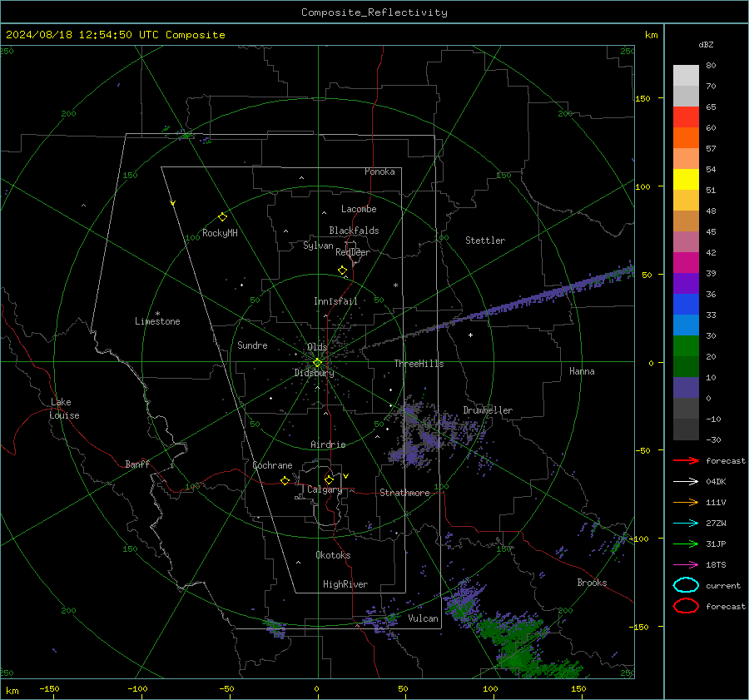Click the Hanna label

click(582, 371)
